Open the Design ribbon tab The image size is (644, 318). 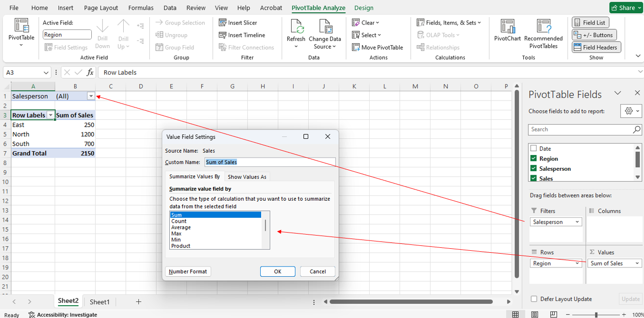(x=363, y=7)
